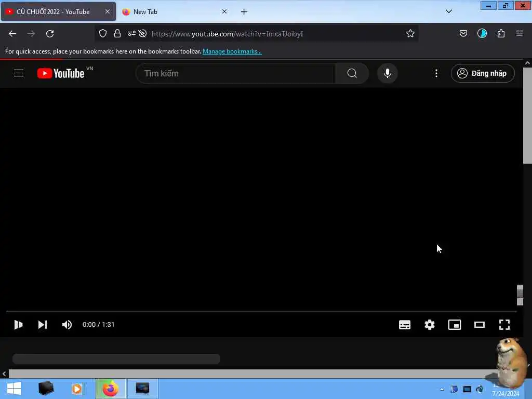The width and height of the screenshot is (532, 399).
Task: Play the YouTube video
Action: coord(18,325)
